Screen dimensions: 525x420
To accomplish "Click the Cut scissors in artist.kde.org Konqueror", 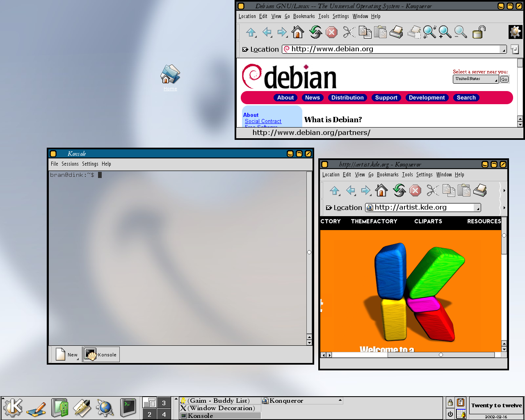I will click(432, 190).
